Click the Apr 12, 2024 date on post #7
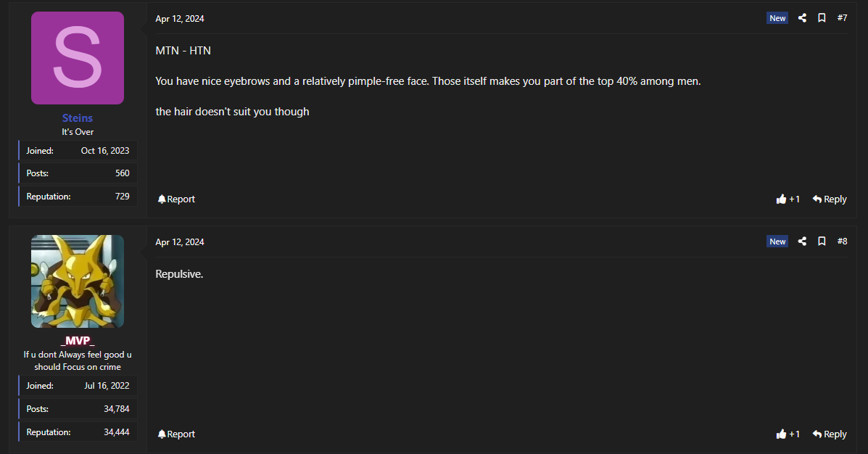868x454 pixels. pyautogui.click(x=180, y=19)
